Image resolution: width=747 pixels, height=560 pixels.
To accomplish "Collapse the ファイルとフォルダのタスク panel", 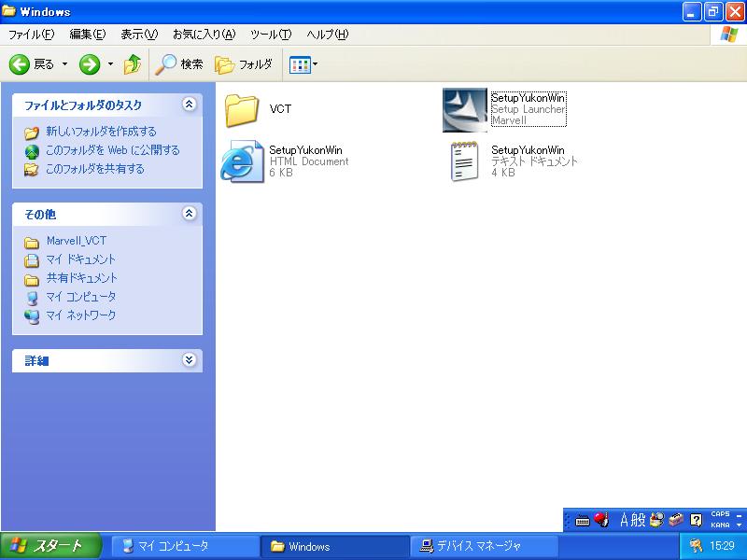I will [x=190, y=105].
